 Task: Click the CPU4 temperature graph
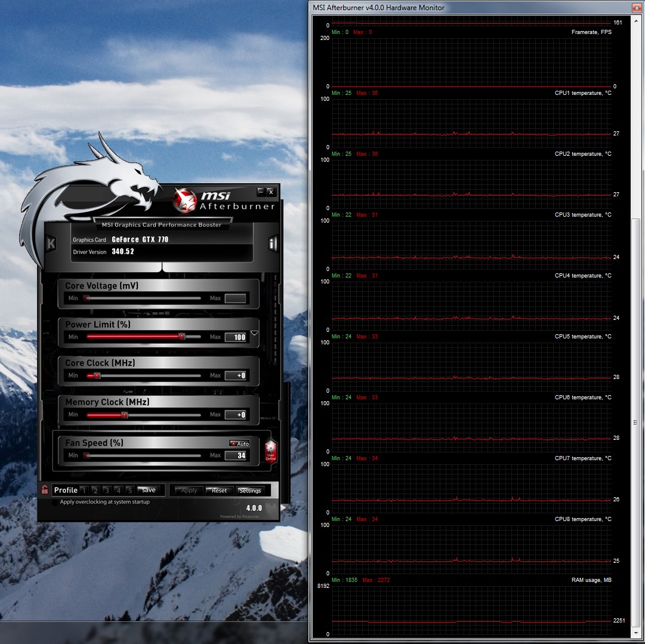pyautogui.click(x=471, y=306)
